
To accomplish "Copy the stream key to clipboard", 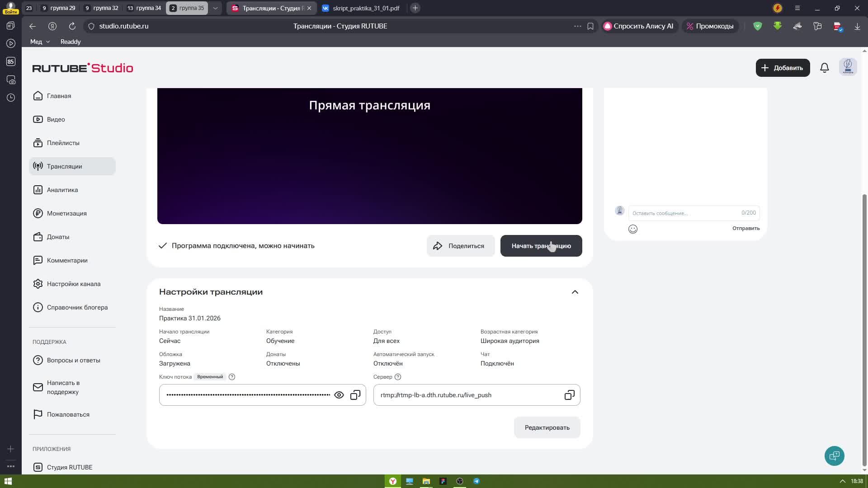I will [x=355, y=395].
